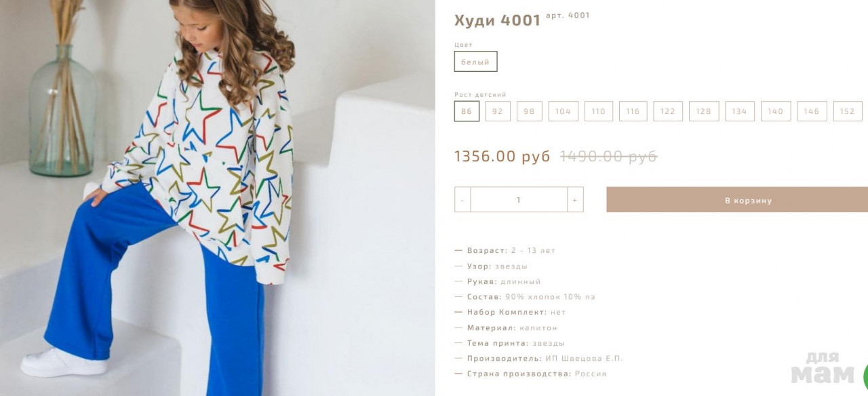
Task: Select size 110
Action: [x=599, y=111]
